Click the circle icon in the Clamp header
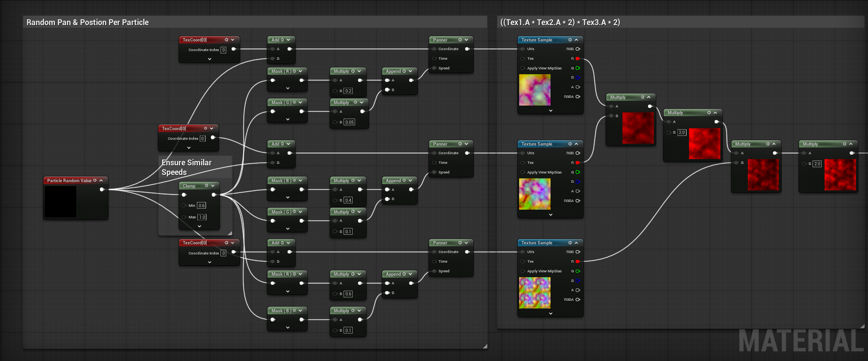The image size is (868, 361). click(207, 186)
